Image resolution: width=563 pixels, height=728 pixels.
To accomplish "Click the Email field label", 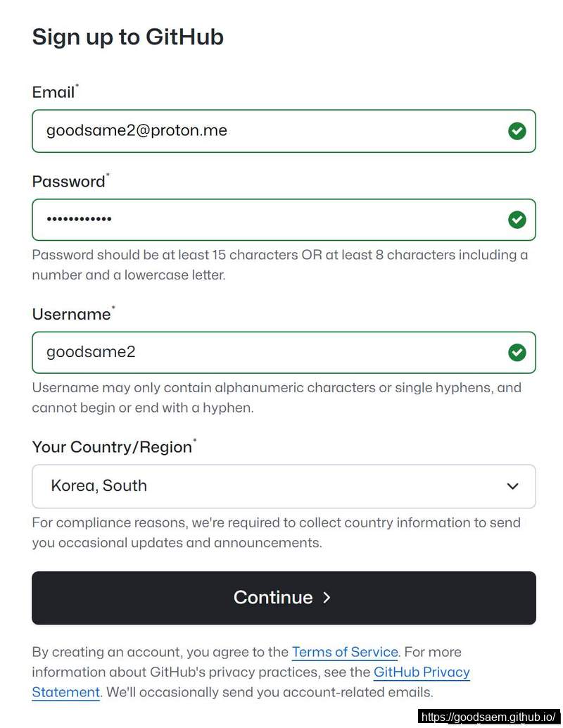I will pos(55,92).
